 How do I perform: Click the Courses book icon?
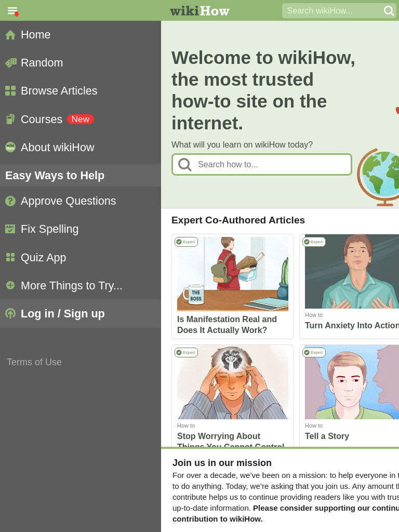[10, 119]
